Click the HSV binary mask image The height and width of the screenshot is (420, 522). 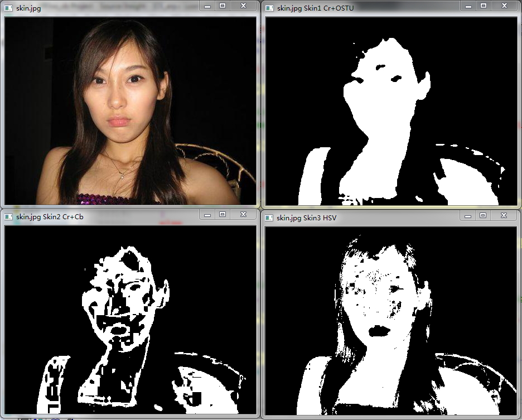pos(390,321)
